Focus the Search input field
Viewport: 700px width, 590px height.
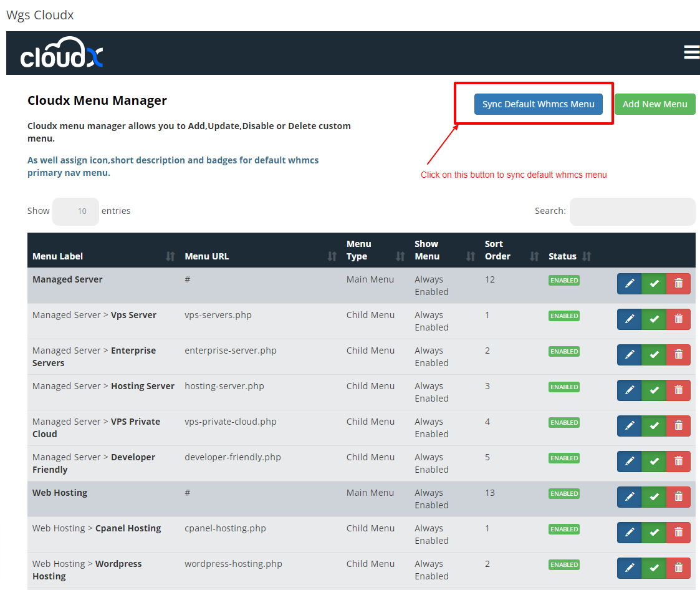click(x=632, y=211)
